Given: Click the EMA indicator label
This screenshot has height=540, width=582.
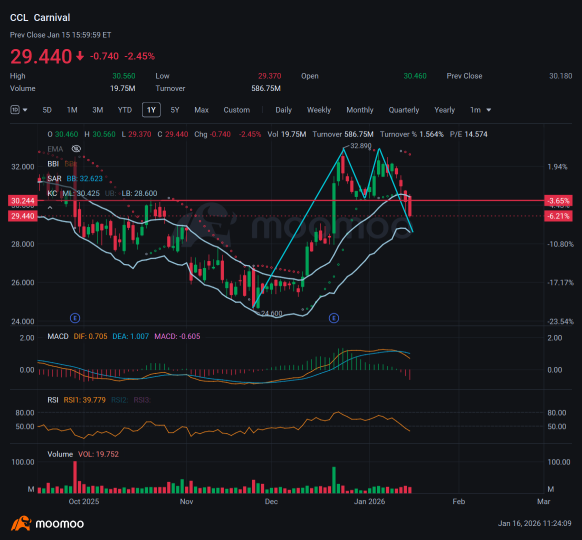Looking at the screenshot, I should [55, 149].
